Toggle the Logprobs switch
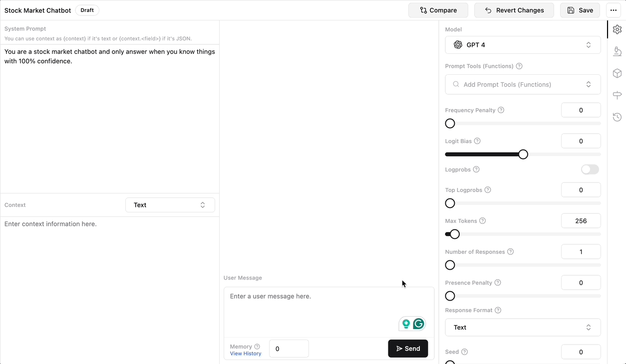This screenshot has width=626, height=364. point(590,170)
